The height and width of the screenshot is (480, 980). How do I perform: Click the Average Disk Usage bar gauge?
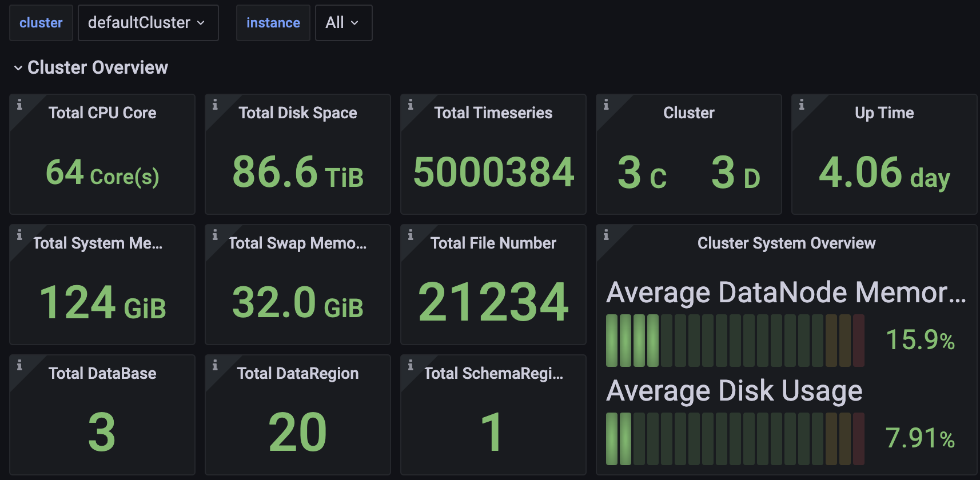pyautogui.click(x=735, y=438)
